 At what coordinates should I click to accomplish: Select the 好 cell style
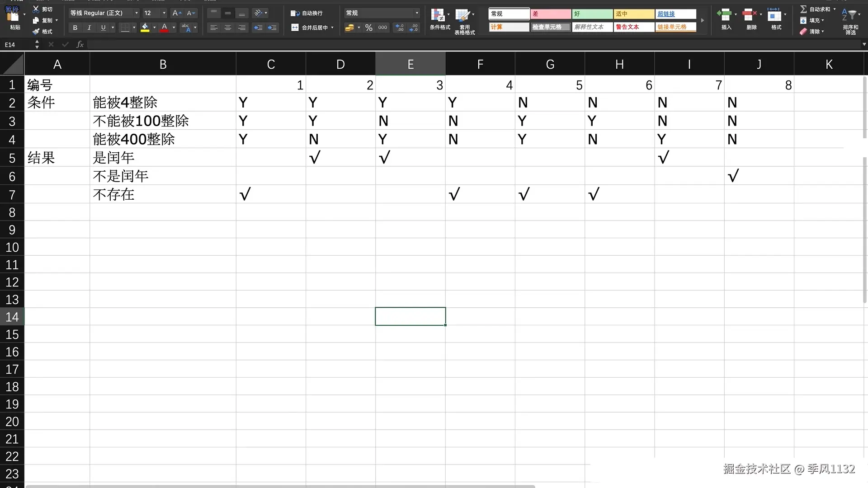[592, 14]
